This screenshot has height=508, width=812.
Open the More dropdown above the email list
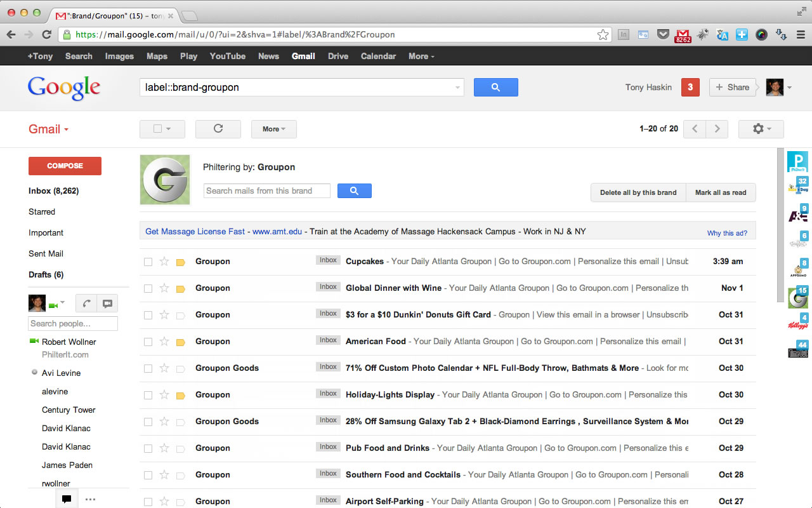(273, 129)
